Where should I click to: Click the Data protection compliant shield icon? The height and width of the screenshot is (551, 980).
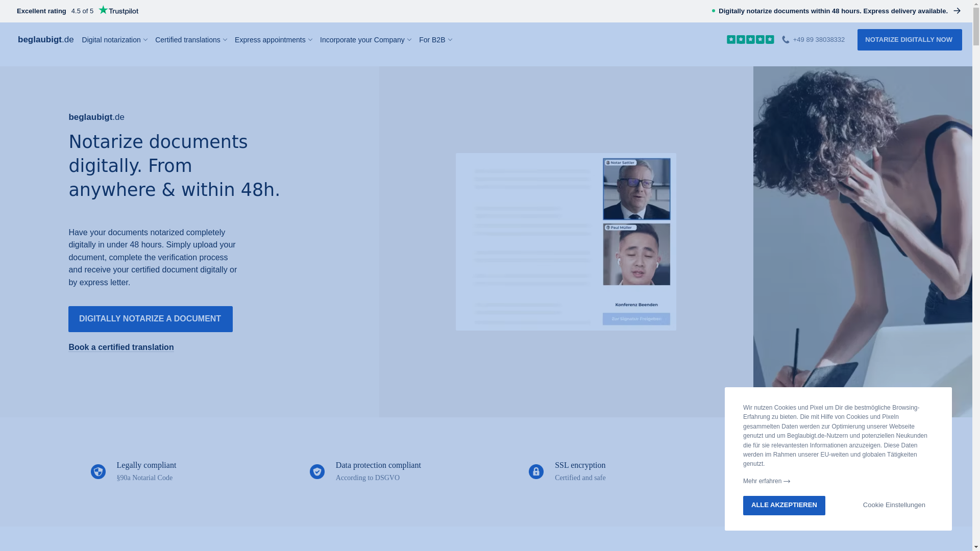[x=317, y=471]
